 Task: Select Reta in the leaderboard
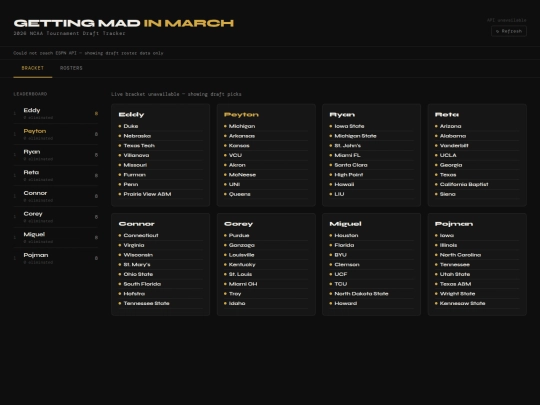tap(56, 175)
